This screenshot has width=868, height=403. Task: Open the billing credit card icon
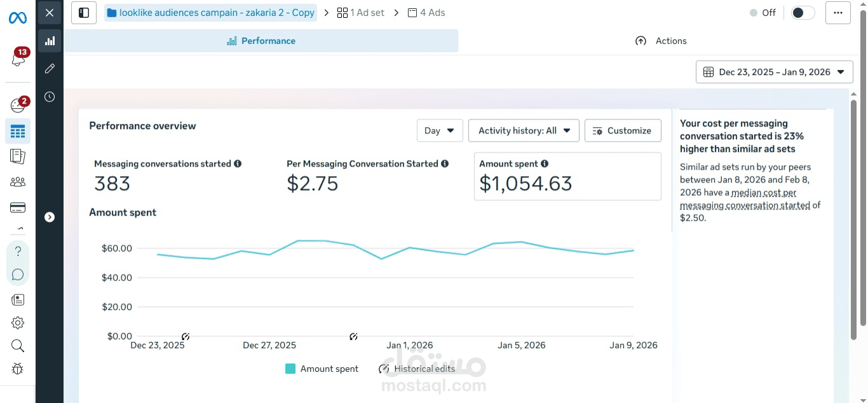(x=18, y=207)
